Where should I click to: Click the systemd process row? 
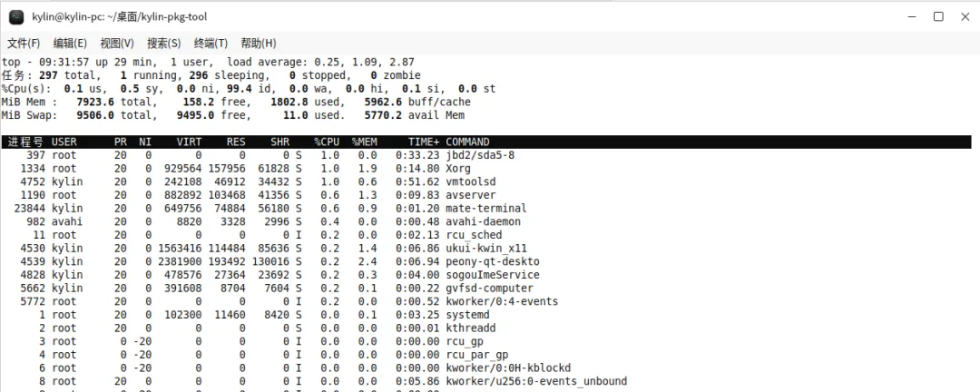tap(486, 315)
